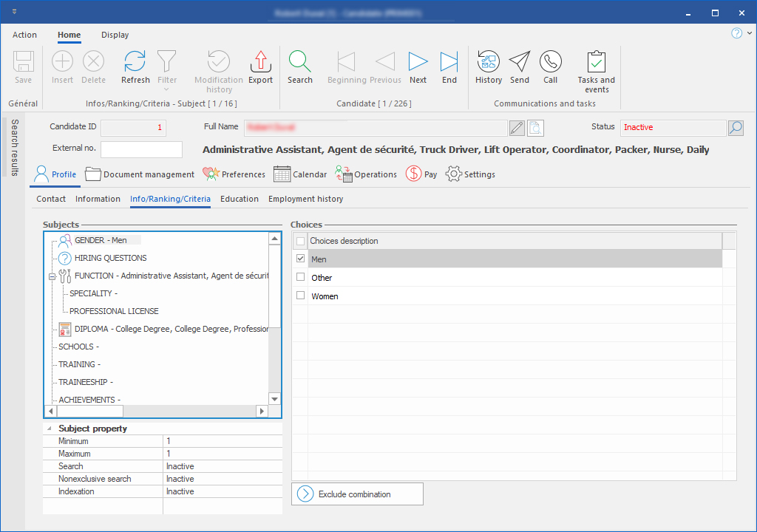Uncheck the Men choice checkbox
The image size is (757, 532).
tap(300, 259)
